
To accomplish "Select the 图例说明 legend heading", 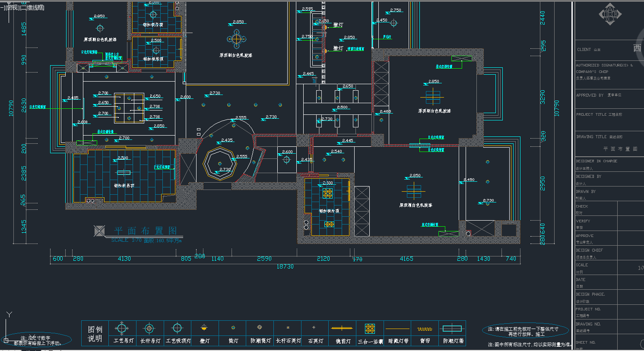I will coord(95,333).
